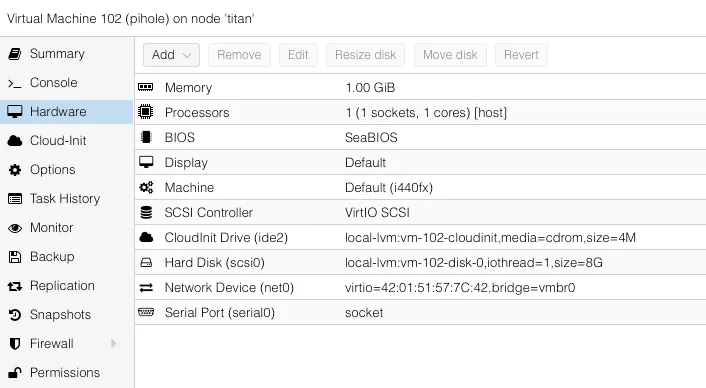Click the Resize disk button

[x=366, y=55]
